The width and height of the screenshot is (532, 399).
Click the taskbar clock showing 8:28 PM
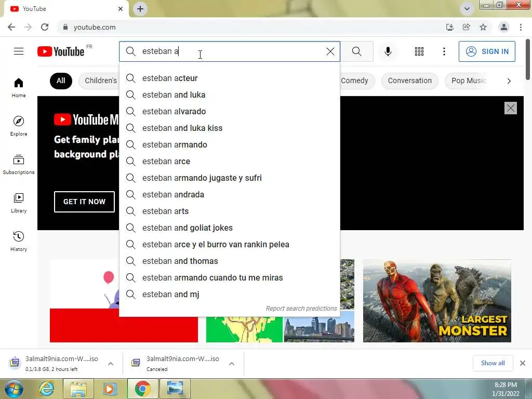pyautogui.click(x=506, y=389)
